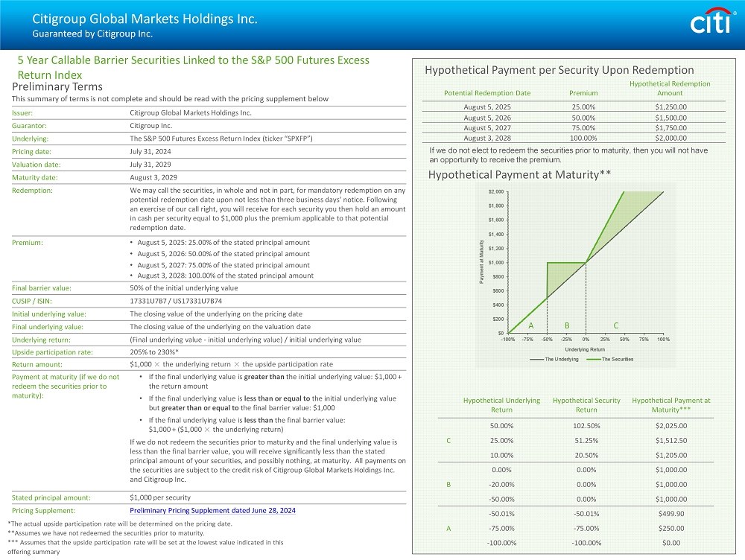The height and width of the screenshot is (560, 745).
Task: Click the Underlying legend entry in chart
Action: [x=552, y=360]
